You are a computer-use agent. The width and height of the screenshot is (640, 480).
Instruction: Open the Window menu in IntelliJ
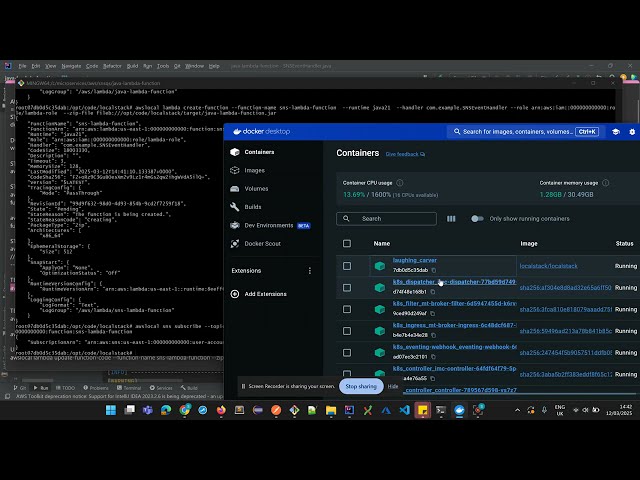coord(194,66)
